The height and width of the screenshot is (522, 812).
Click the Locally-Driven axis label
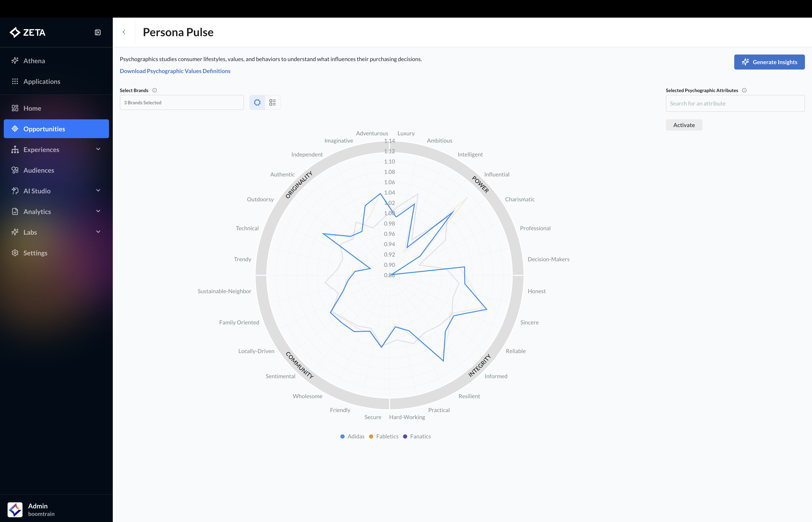pos(256,351)
